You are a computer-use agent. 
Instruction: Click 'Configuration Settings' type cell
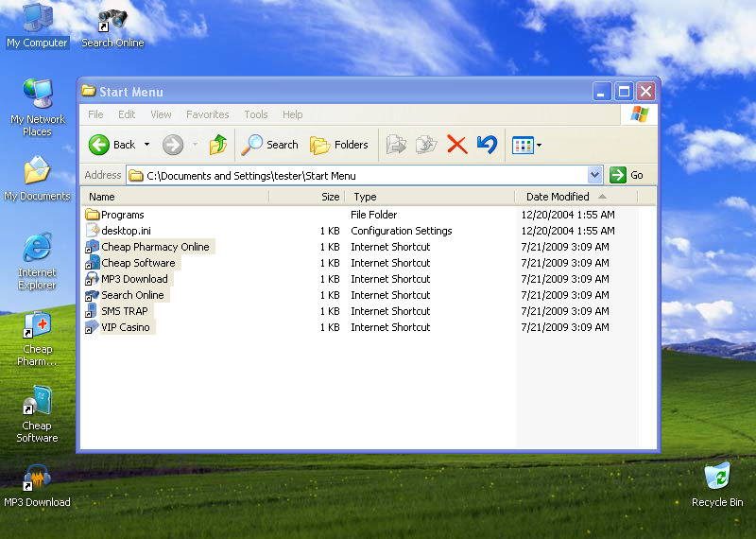(401, 231)
